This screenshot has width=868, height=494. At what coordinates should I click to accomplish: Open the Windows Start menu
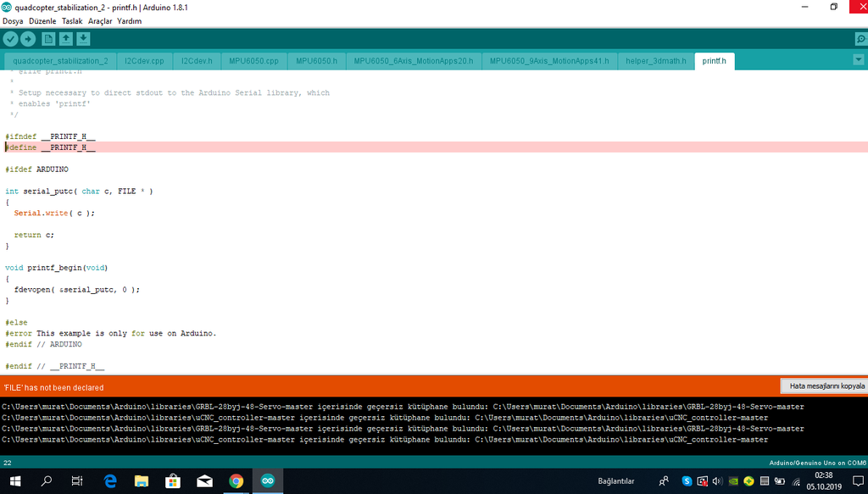(15, 481)
